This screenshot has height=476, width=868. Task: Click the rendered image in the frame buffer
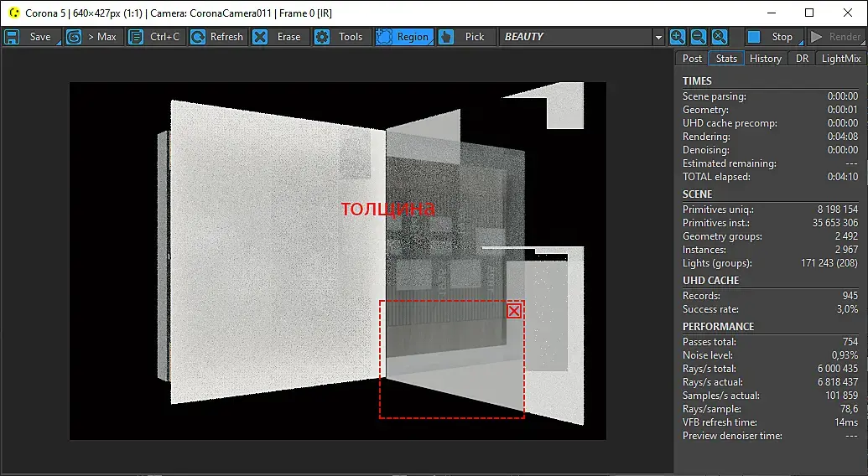click(x=338, y=261)
